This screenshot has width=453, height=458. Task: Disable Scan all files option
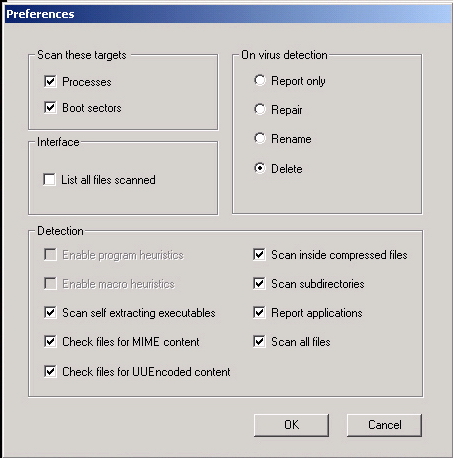pos(259,342)
